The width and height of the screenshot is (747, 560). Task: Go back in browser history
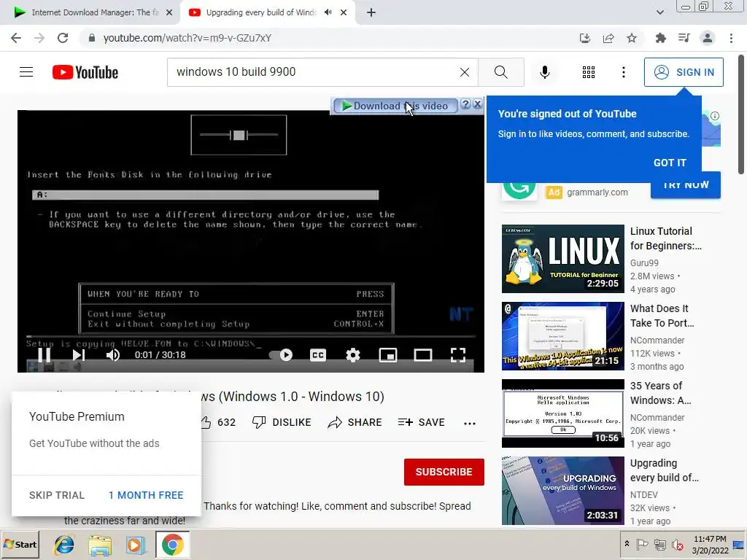pyautogui.click(x=16, y=38)
